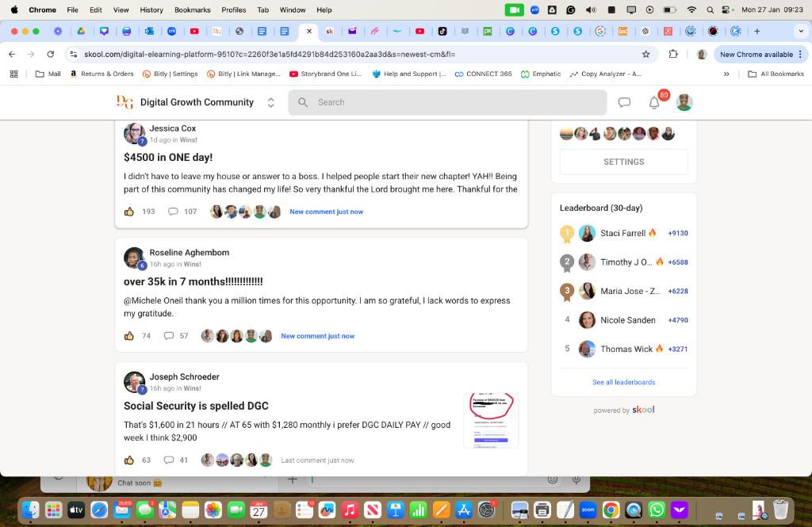Image resolution: width=812 pixels, height=527 pixels.
Task: Open the powered by skool link
Action: (x=623, y=410)
